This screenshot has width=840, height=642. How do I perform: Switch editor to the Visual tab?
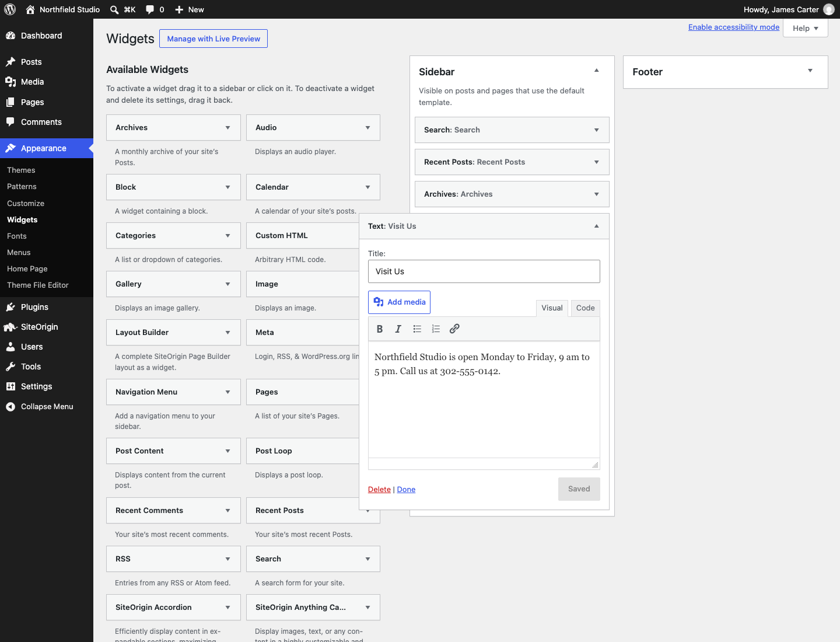point(552,308)
